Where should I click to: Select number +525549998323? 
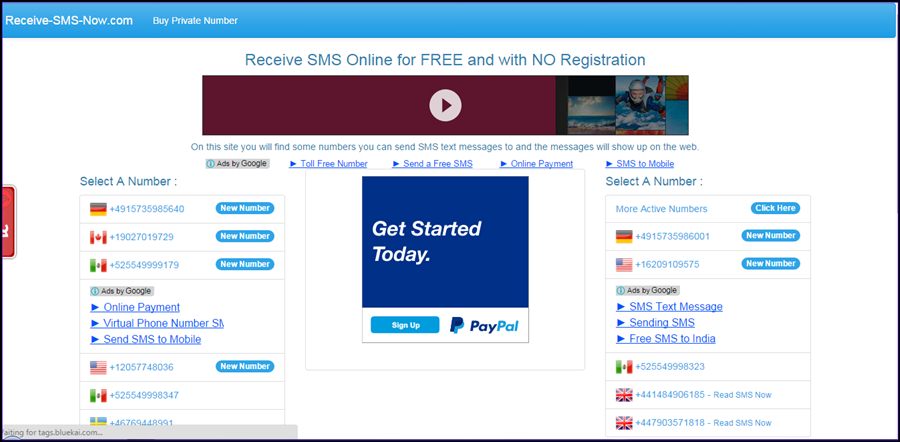[x=670, y=367]
